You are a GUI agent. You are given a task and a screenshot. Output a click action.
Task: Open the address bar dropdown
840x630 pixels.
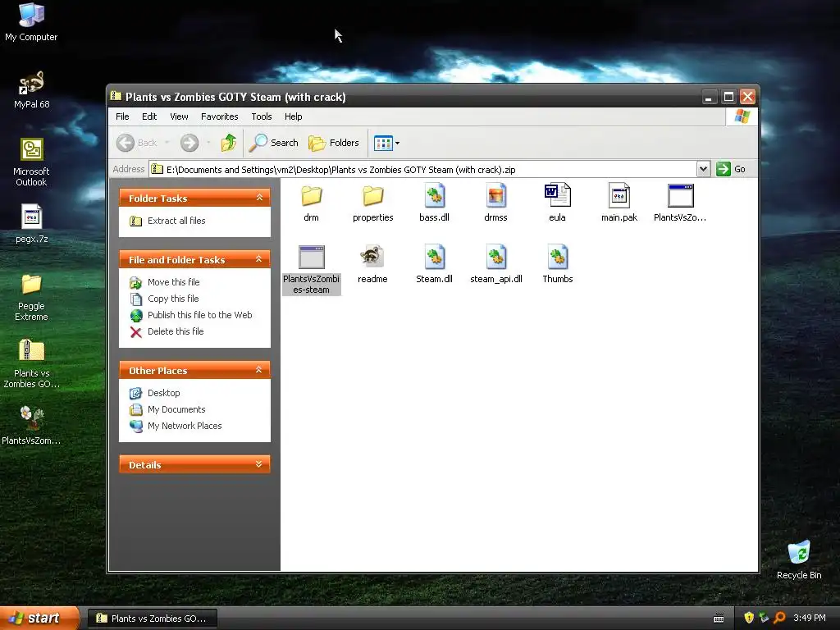click(x=703, y=169)
